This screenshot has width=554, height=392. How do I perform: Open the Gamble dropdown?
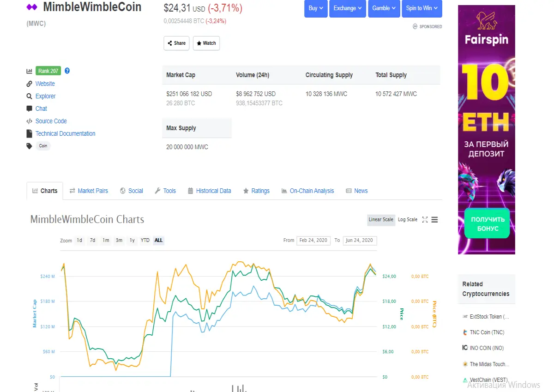(x=384, y=8)
